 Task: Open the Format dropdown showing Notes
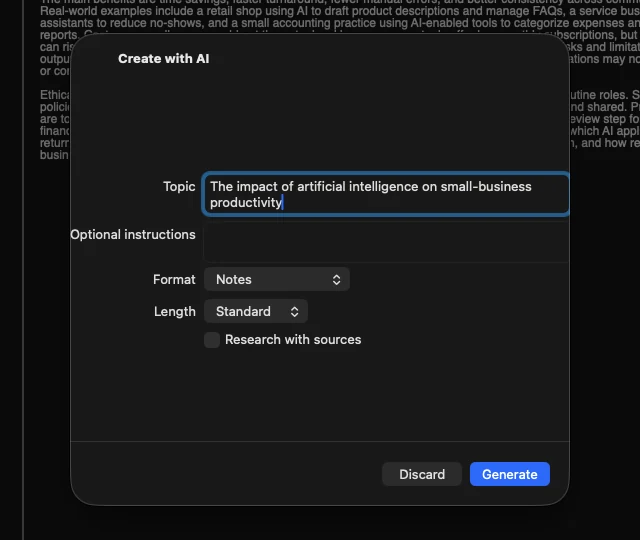point(277,279)
